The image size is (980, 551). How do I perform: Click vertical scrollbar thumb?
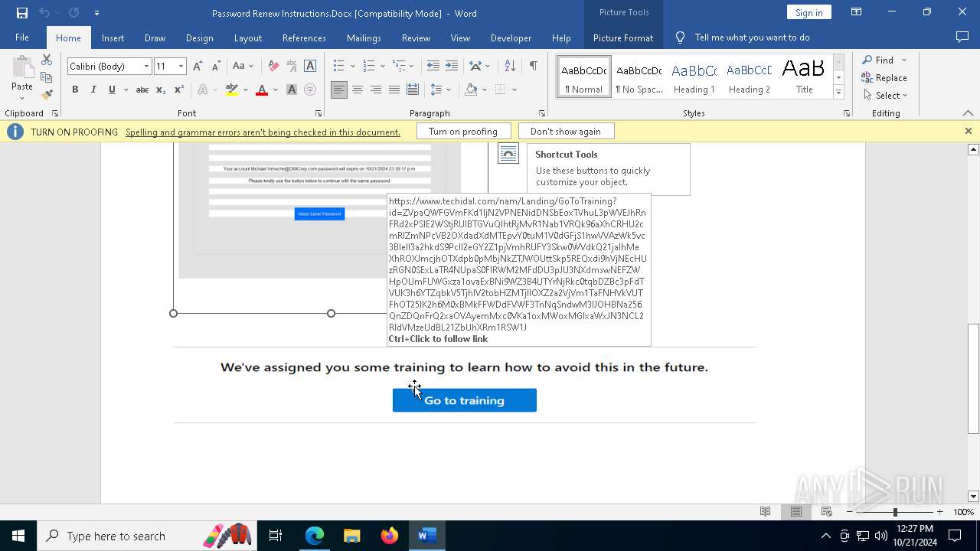tap(973, 379)
